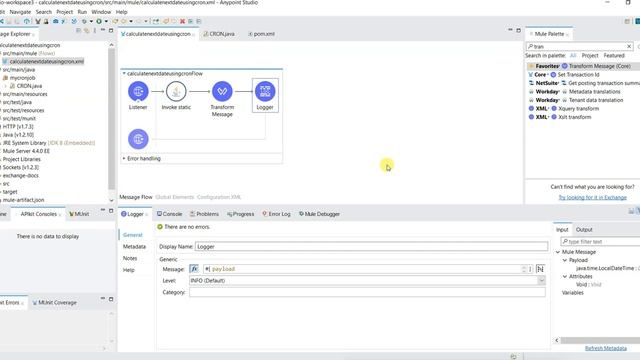This screenshot has width=640, height=360.
Task: Expand the Error handling section
Action: click(x=124, y=158)
